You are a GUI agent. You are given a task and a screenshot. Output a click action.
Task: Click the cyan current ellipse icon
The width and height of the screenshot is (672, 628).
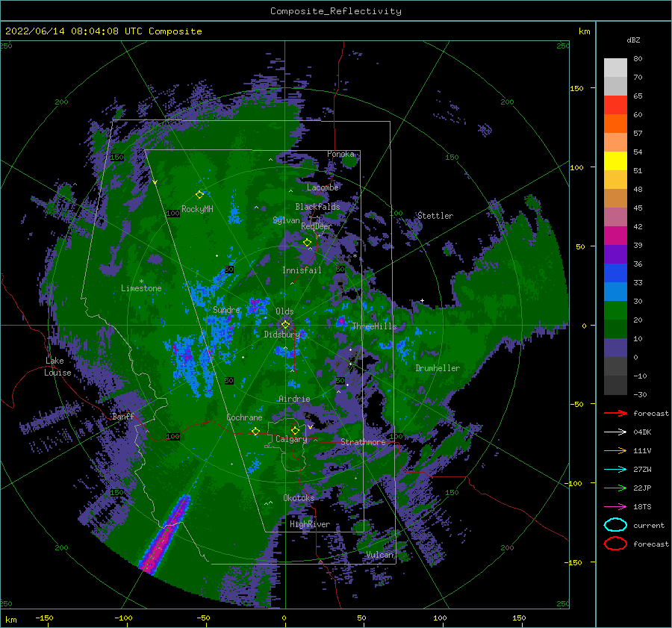615,525
